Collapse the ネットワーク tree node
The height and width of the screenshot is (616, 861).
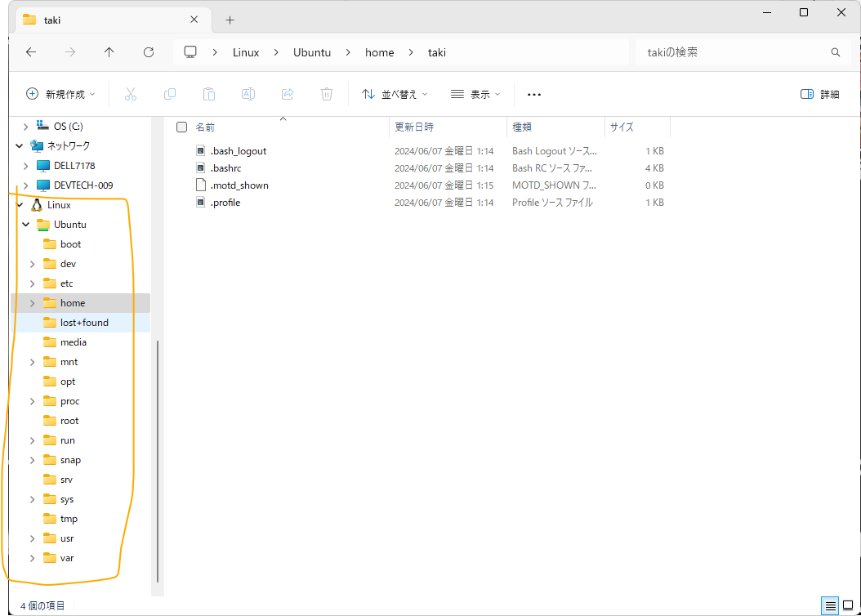[x=20, y=146]
